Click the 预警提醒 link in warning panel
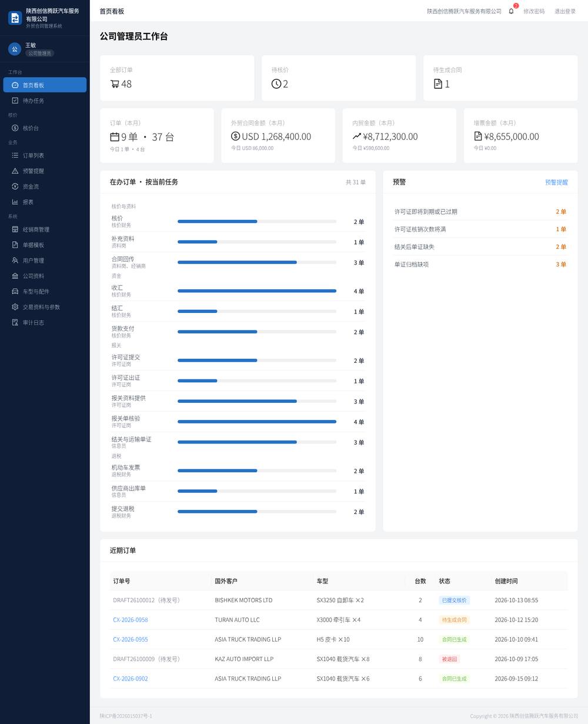The image size is (588, 724). (x=556, y=182)
